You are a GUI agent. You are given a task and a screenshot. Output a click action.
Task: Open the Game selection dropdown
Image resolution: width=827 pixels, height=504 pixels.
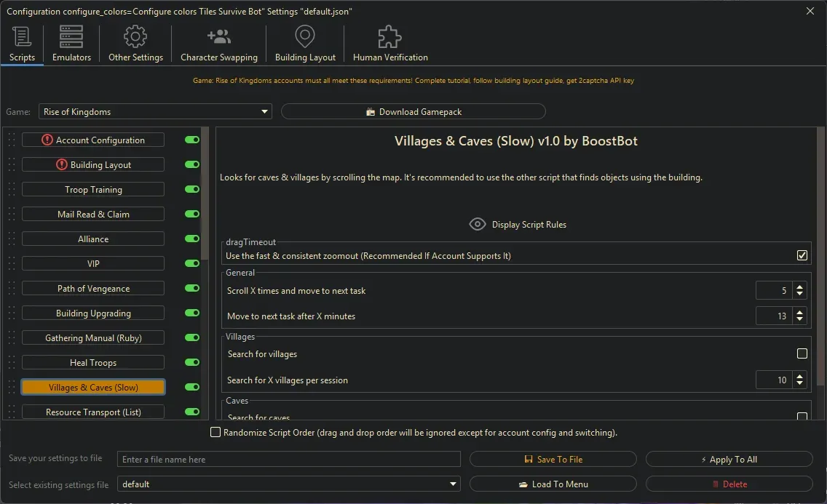[x=155, y=112]
